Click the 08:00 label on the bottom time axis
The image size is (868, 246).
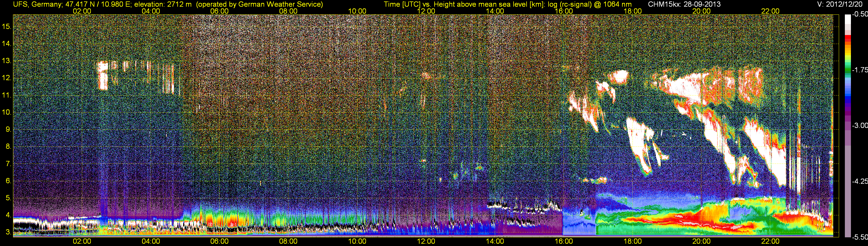tap(288, 241)
